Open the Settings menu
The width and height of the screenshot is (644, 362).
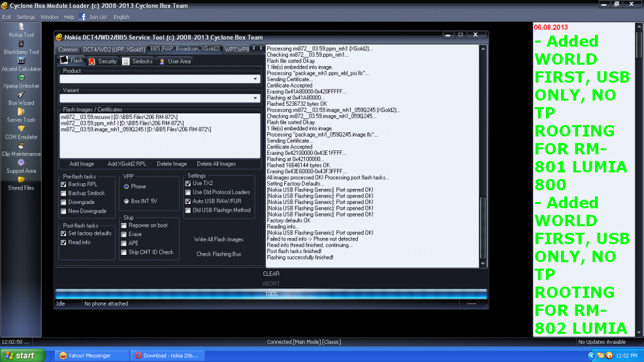pos(26,17)
